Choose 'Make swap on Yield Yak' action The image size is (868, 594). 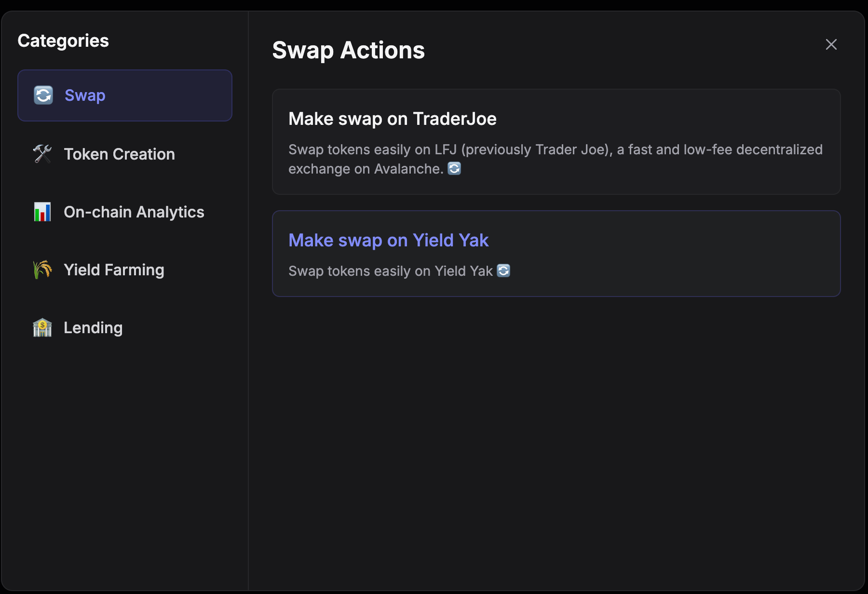(x=556, y=254)
